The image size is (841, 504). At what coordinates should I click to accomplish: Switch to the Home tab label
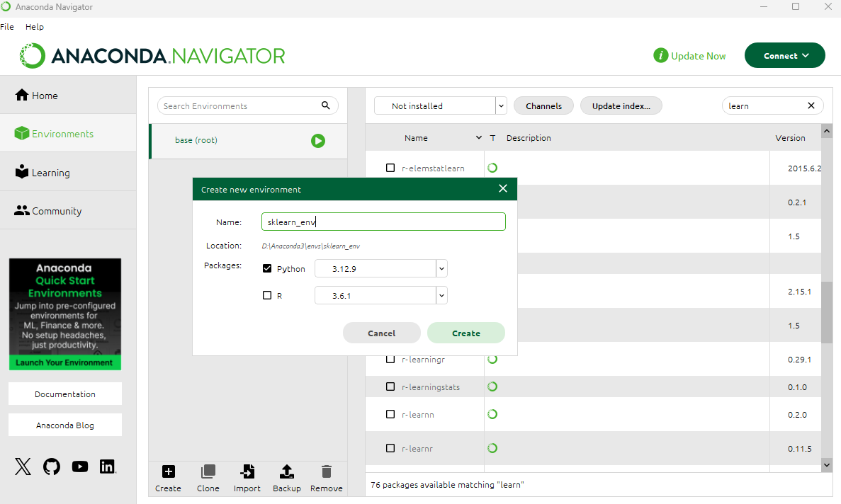coord(45,96)
